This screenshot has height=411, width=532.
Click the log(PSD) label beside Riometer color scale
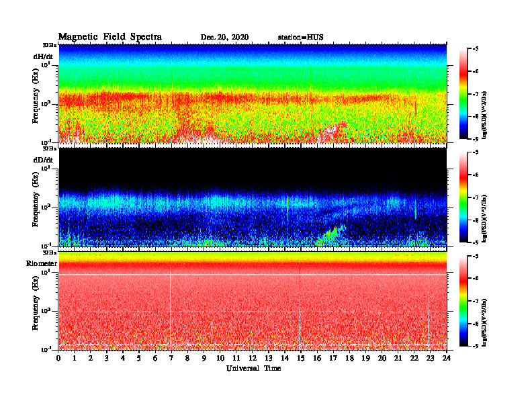coord(484,322)
